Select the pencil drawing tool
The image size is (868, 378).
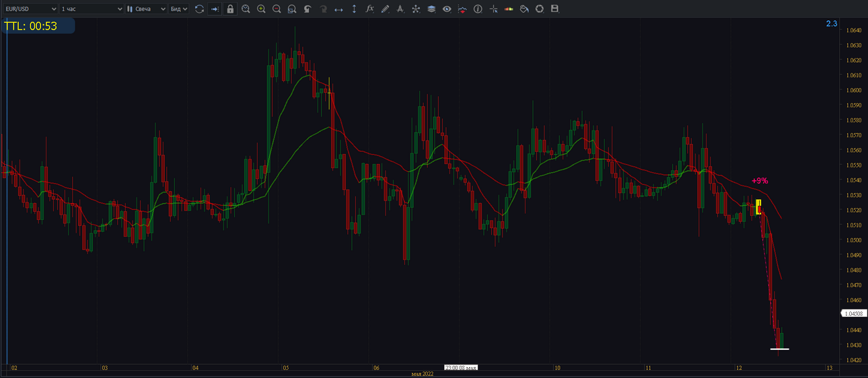[x=385, y=9]
